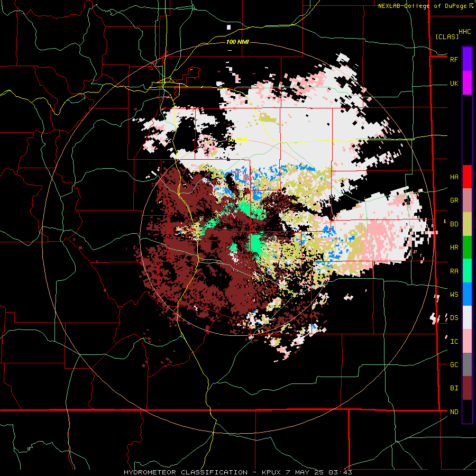Image resolution: width=476 pixels, height=476 pixels.
Task: Click the 'HA' legend label
Action: coord(454,177)
